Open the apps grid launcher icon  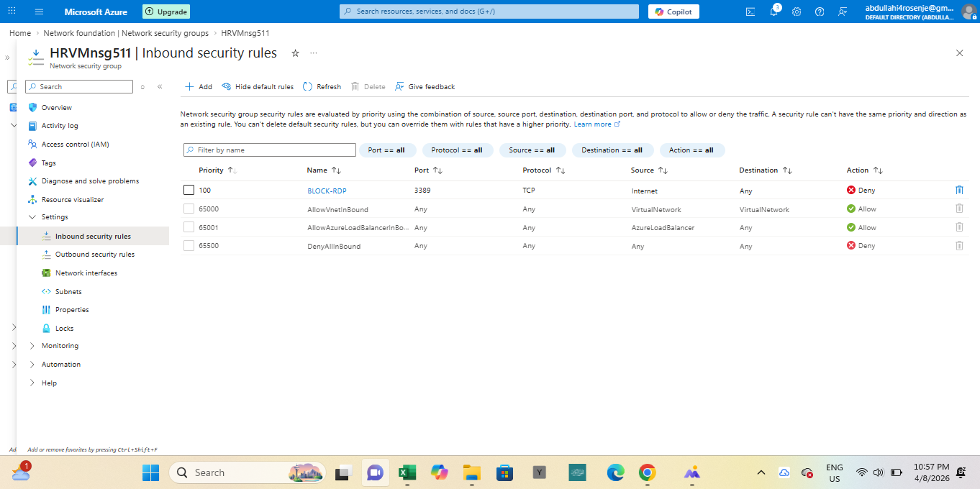(x=12, y=12)
